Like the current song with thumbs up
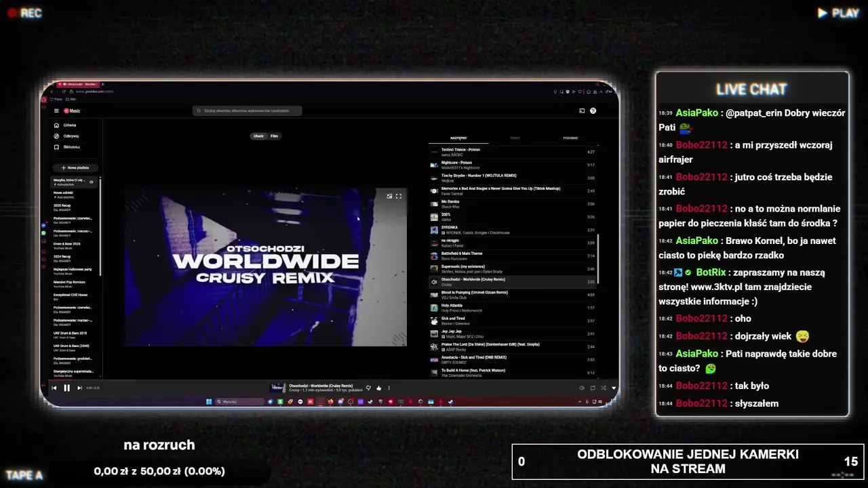The image size is (868, 488). pyautogui.click(x=378, y=388)
